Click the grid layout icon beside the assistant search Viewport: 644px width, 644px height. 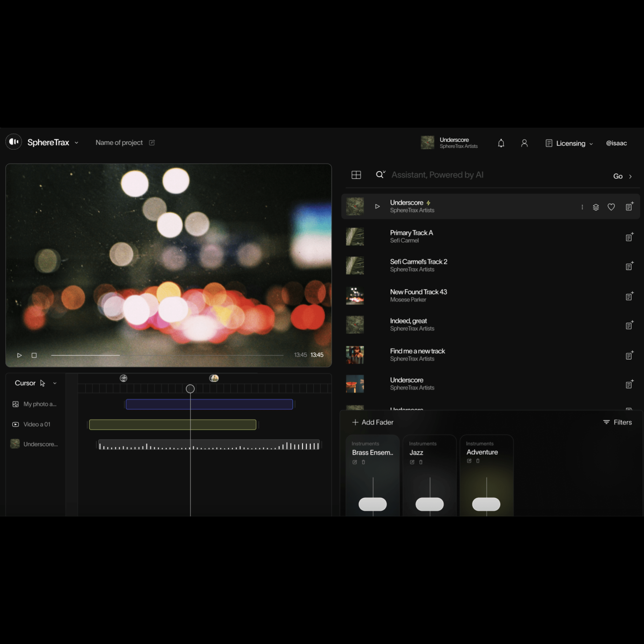click(x=356, y=175)
